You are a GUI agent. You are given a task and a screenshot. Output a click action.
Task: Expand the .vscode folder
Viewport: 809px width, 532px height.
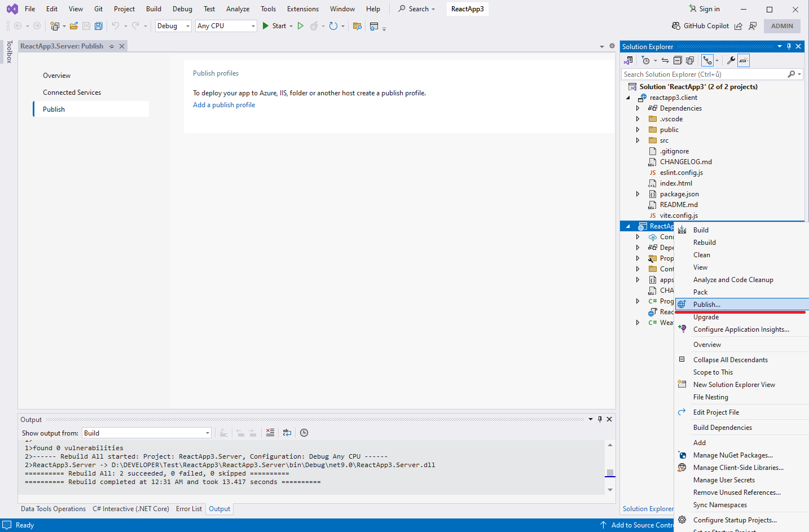pos(638,119)
